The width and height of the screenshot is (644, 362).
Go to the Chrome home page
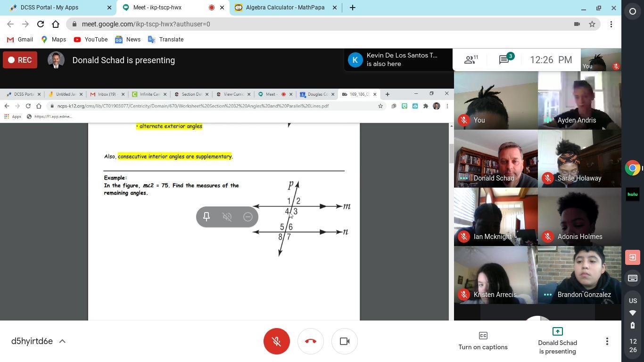(56, 24)
